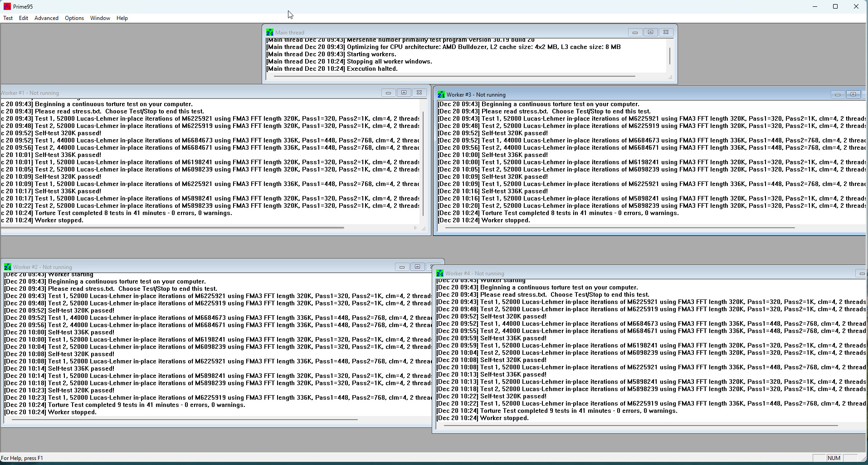The width and height of the screenshot is (868, 465).
Task: Click the Worker #3 horizontal scrollbar
Action: pos(620,228)
